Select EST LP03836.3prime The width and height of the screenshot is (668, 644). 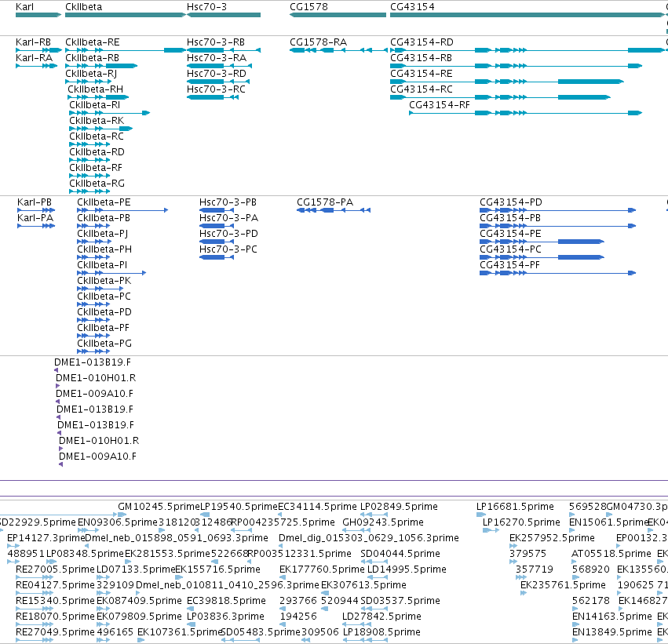pyautogui.click(x=225, y=617)
